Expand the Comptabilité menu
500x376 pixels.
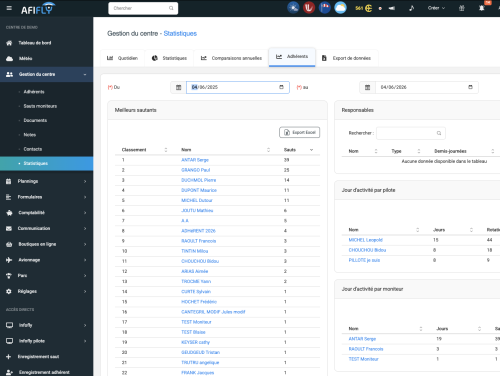[x=47, y=213]
